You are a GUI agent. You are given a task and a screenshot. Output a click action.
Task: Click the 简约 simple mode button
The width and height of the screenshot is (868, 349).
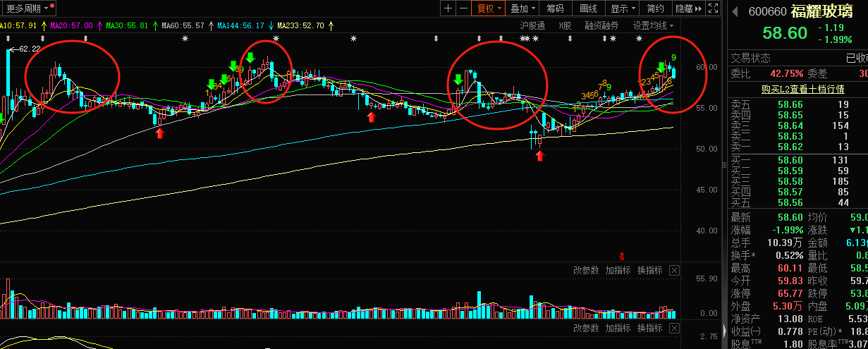pos(655,8)
